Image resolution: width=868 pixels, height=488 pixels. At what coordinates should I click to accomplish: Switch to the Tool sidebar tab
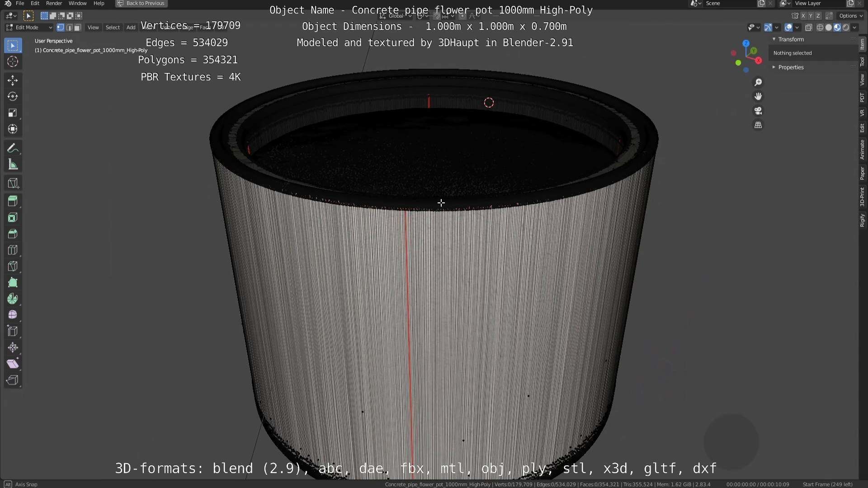pyautogui.click(x=863, y=61)
